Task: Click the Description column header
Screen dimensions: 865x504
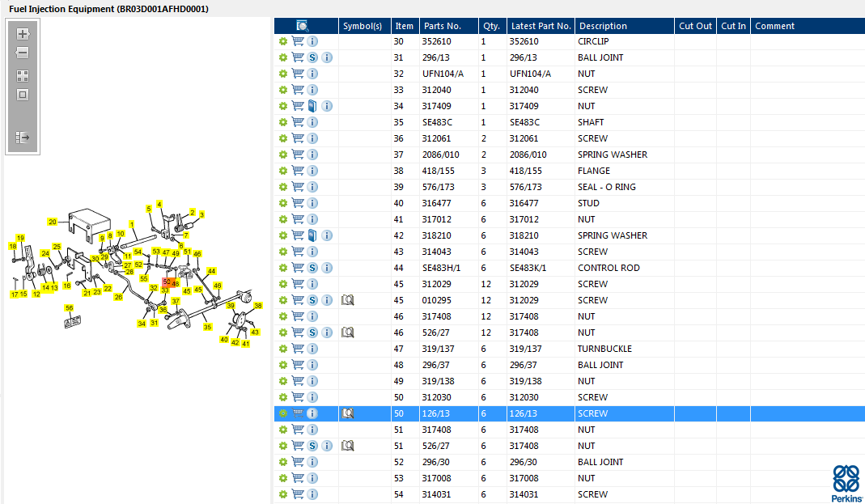Action: [624, 26]
